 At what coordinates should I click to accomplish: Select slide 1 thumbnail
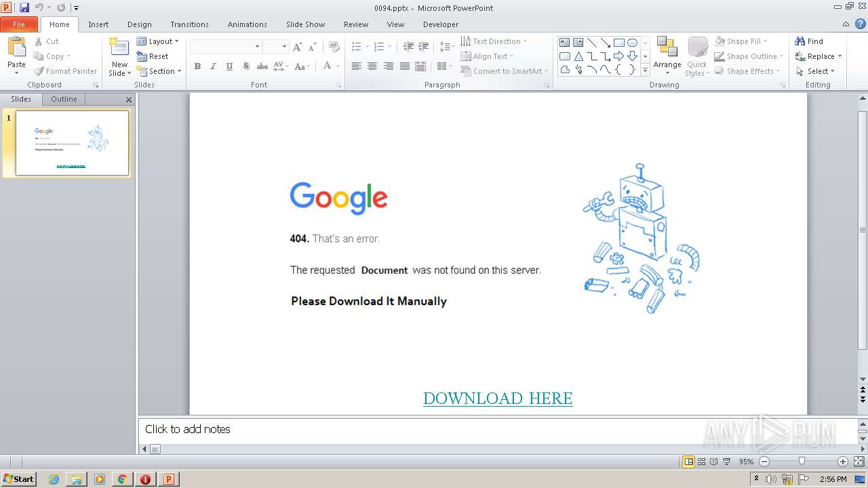click(x=72, y=143)
